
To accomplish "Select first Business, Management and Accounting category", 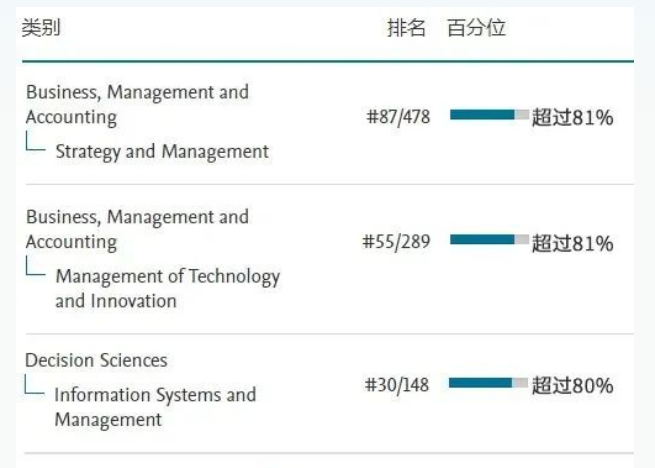I will coord(137,104).
